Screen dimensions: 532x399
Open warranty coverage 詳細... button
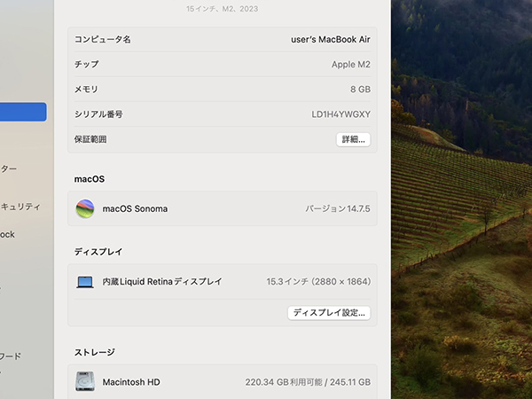[353, 139]
